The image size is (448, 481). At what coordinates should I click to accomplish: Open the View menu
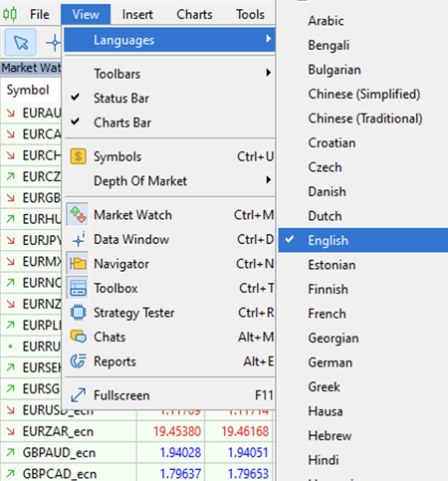tap(86, 14)
